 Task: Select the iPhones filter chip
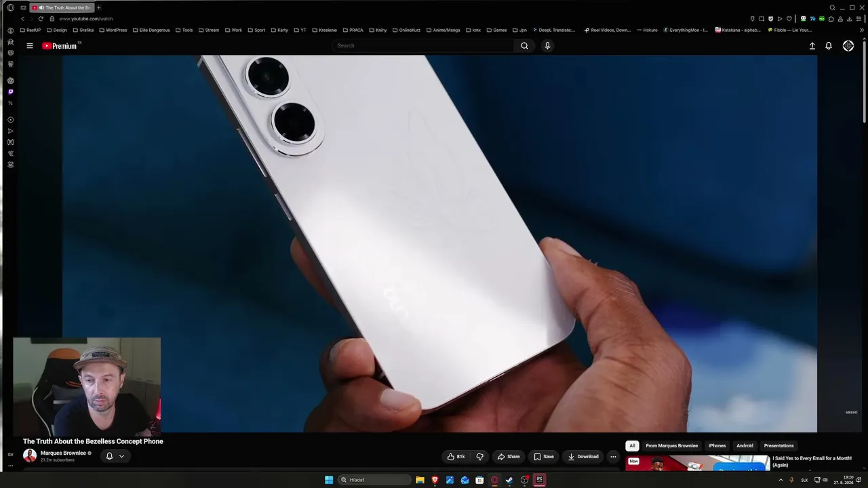click(717, 446)
